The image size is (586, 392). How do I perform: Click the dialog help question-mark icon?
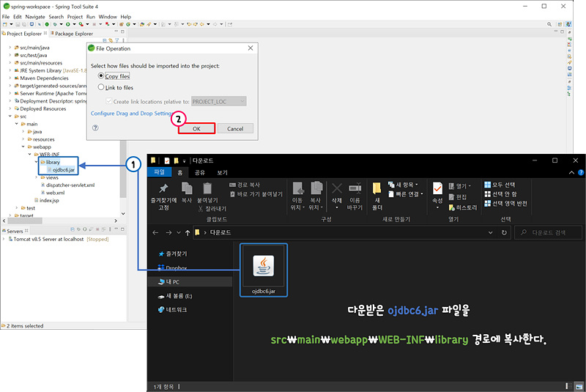95,127
